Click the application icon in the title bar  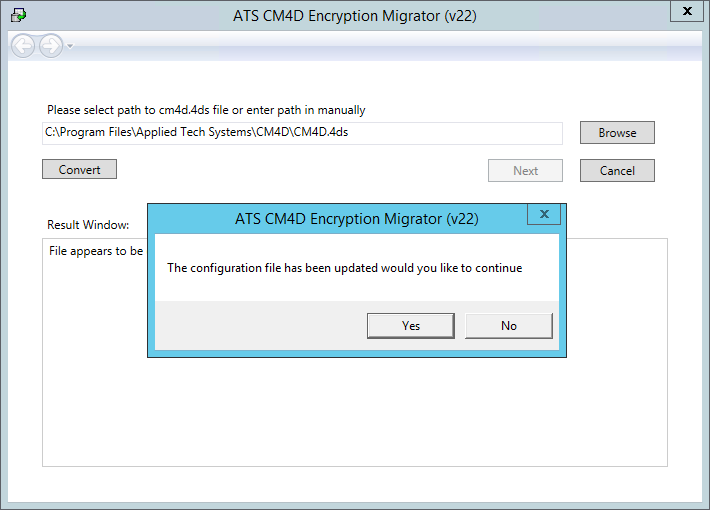(18, 16)
